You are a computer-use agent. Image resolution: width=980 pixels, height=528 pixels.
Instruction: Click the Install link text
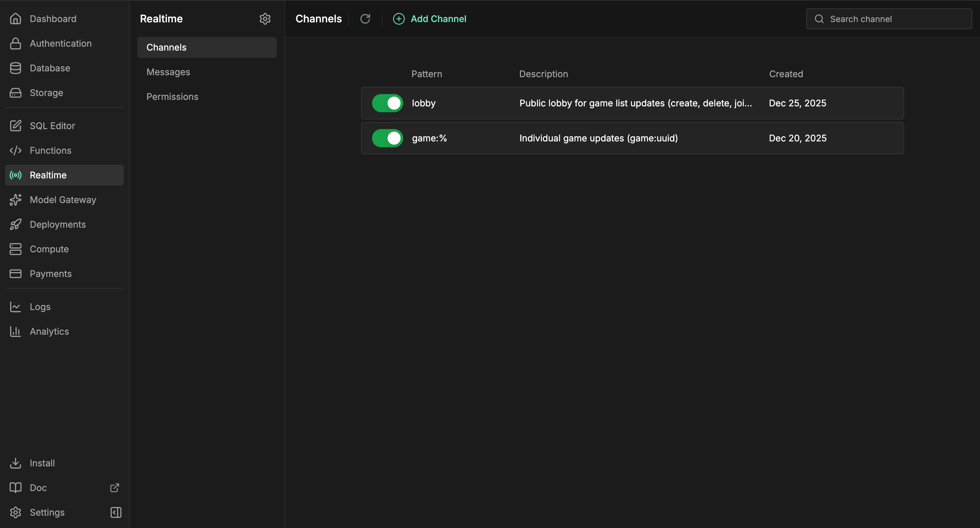42,463
